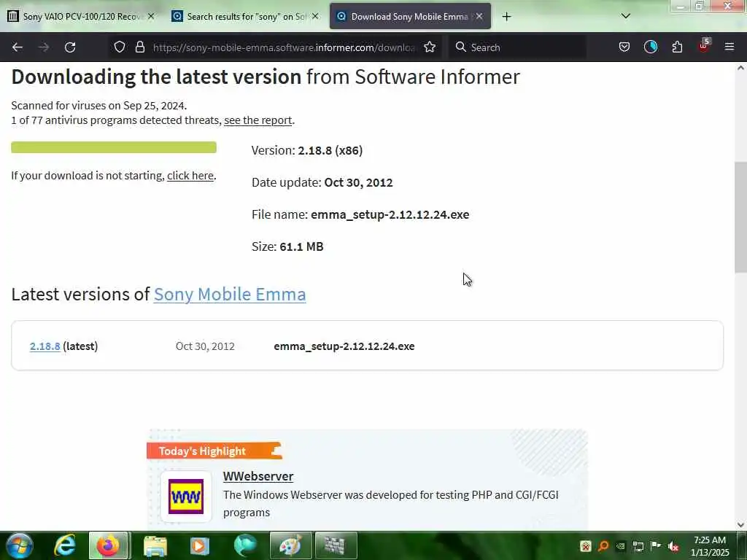Expand the list all tabs chevron
This screenshot has height=560, width=747.
point(625,16)
